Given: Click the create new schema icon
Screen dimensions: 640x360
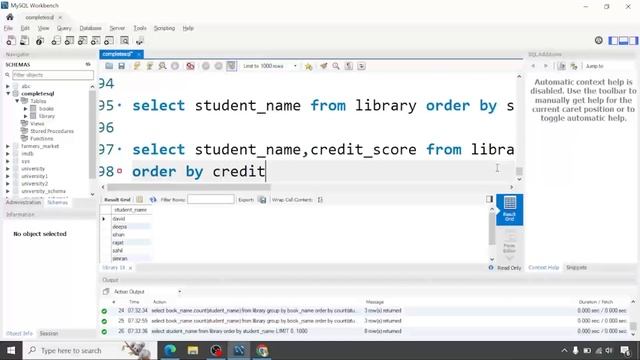Looking at the screenshot, I should [56, 41].
